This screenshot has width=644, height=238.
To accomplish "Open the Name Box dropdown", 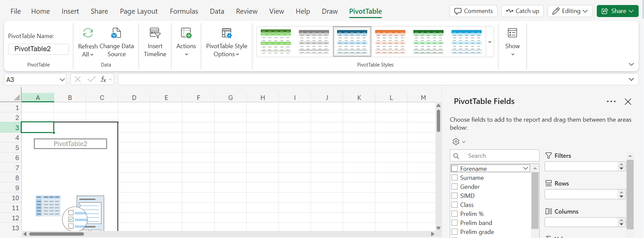I will (62, 80).
